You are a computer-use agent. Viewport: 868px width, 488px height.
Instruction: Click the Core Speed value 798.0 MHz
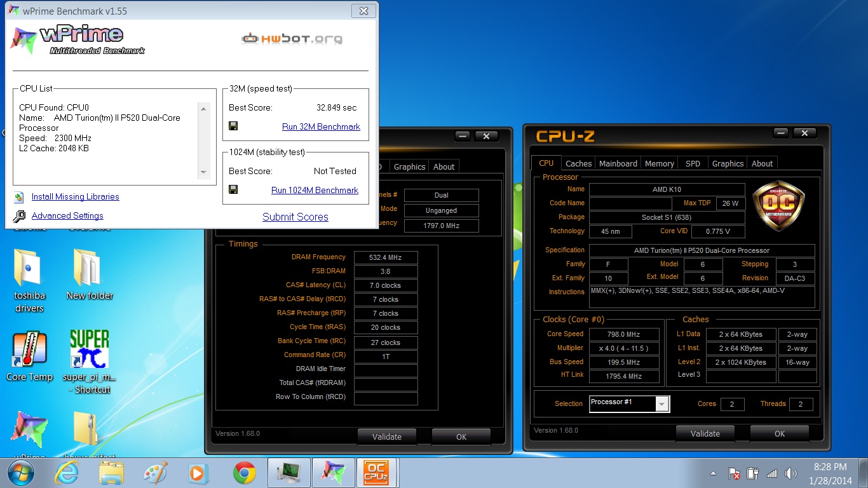[x=623, y=334]
